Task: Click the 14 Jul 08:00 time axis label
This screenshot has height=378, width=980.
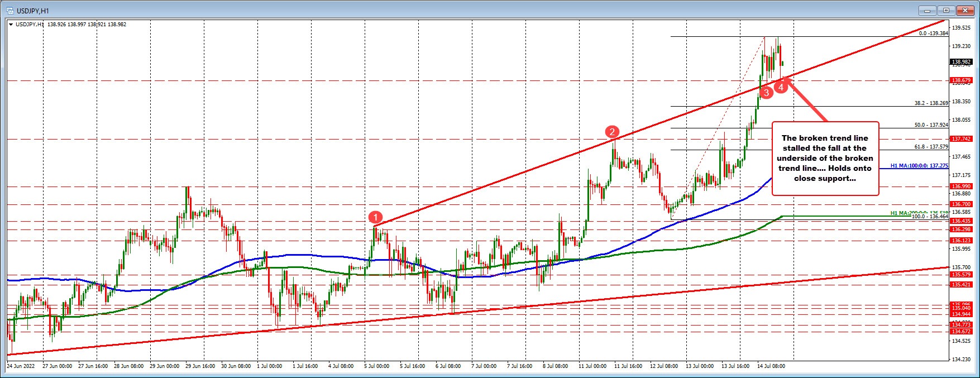Action: point(772,366)
